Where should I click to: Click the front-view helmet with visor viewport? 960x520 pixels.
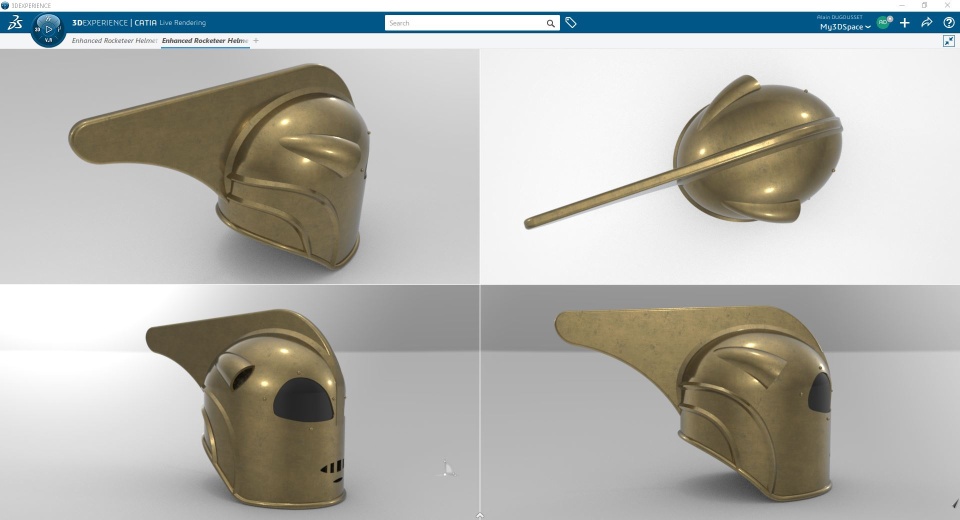coord(239,402)
